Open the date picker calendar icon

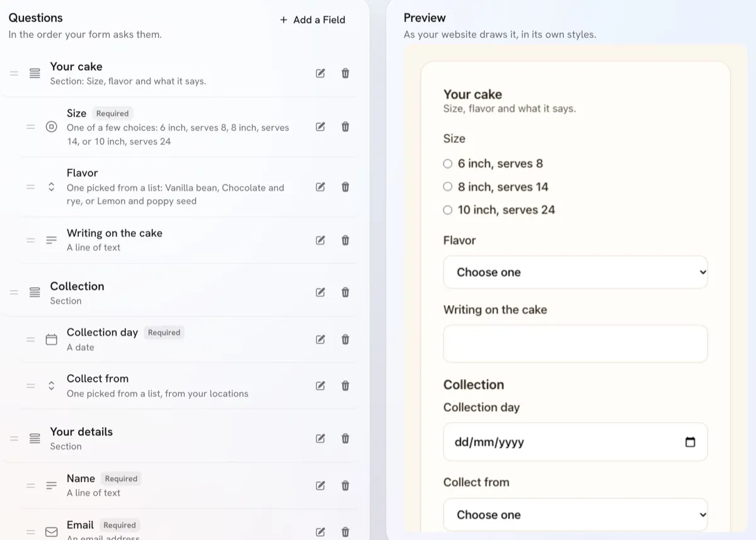click(x=690, y=442)
